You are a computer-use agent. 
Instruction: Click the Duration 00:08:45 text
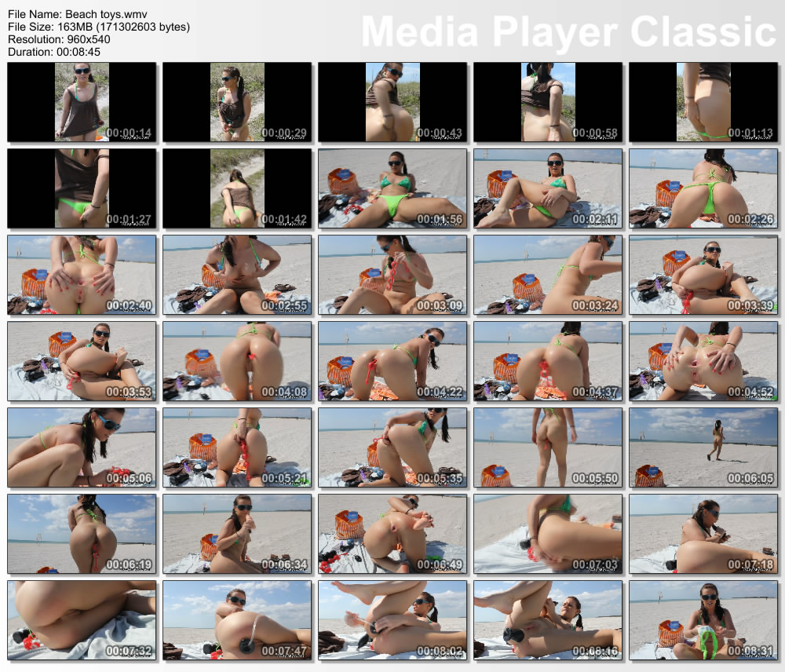click(x=53, y=52)
